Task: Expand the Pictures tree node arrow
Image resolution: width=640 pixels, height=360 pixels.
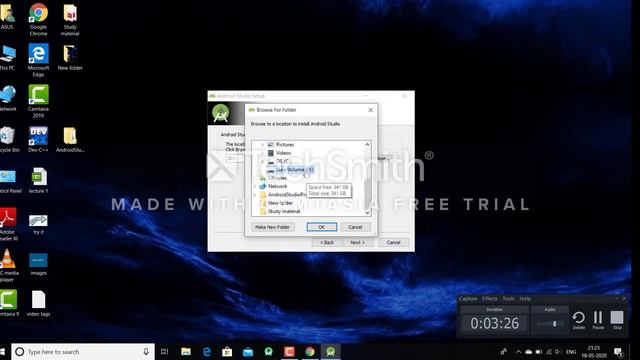Action: point(262,145)
